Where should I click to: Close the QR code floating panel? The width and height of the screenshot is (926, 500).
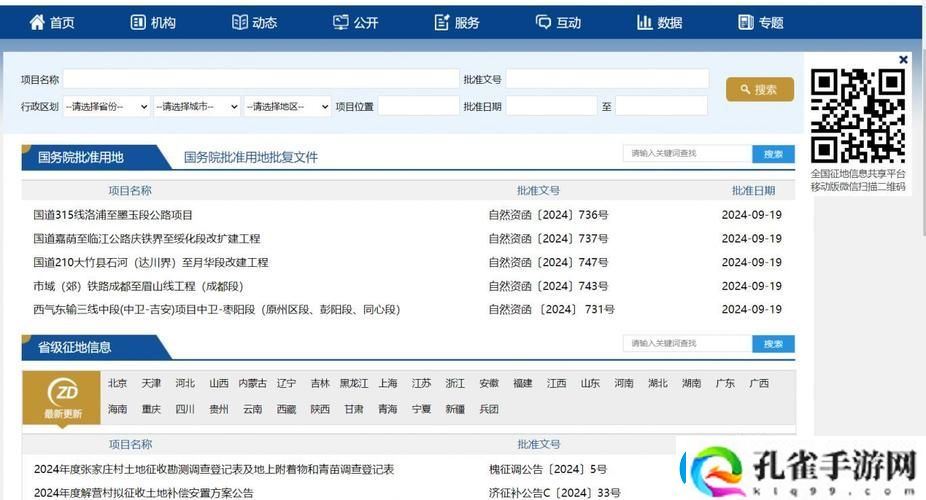point(903,60)
